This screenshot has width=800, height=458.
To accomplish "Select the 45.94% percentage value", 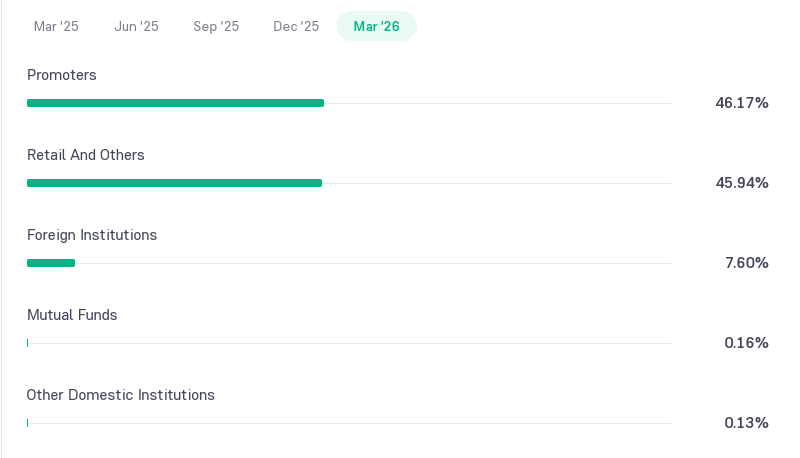I will [x=742, y=183].
